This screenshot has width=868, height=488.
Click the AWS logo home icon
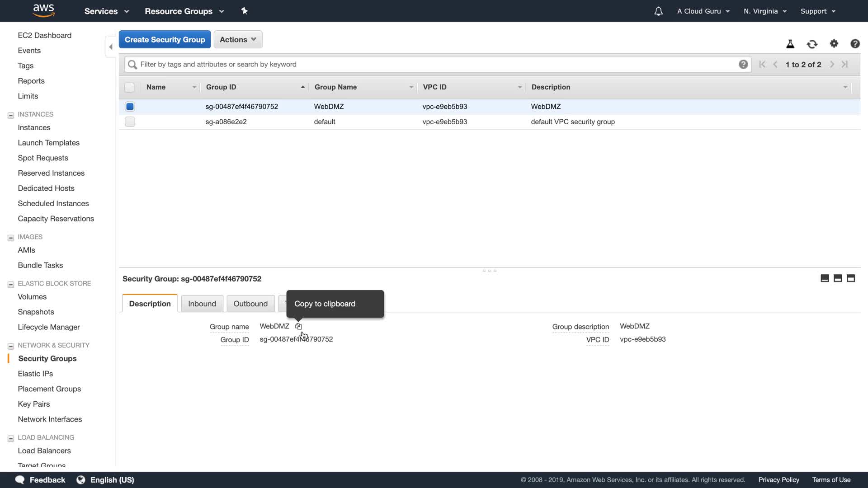[x=44, y=10]
